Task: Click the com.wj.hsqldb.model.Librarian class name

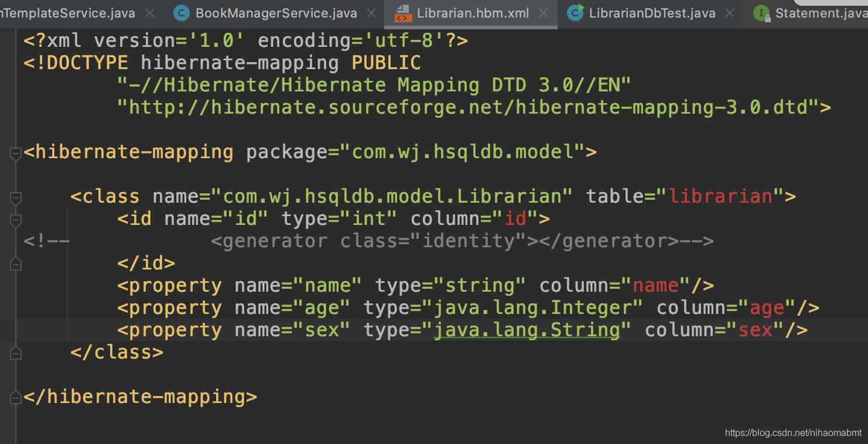Action: [392, 196]
